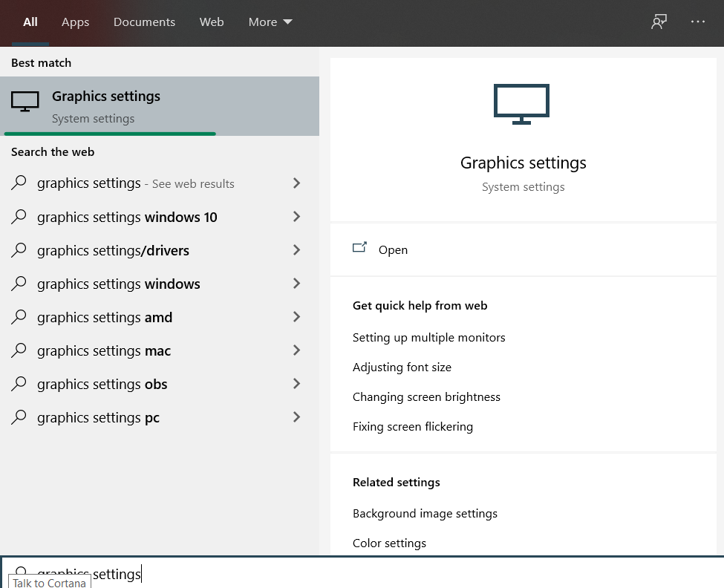Screen dimensions: 724x588
Task: Open Setting up multiple monitors help link
Action: (x=429, y=338)
